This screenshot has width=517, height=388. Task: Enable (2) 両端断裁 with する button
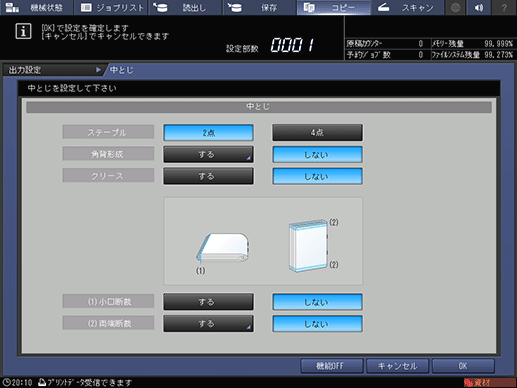208,323
